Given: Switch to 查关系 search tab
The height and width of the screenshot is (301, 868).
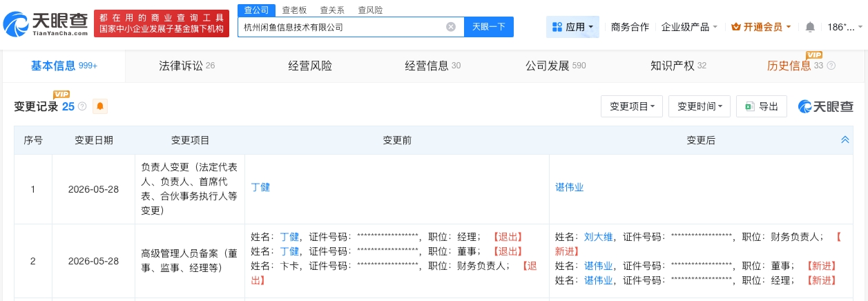Looking at the screenshot, I should [x=332, y=10].
